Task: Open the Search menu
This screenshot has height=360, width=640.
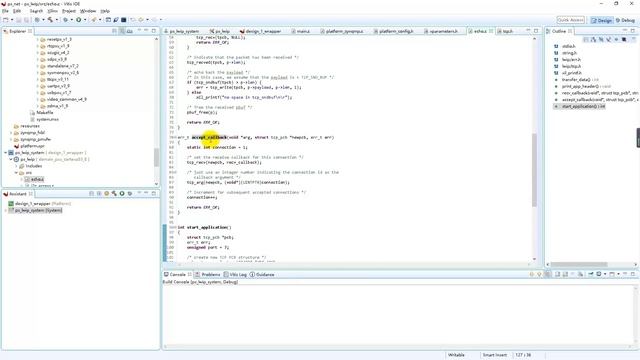Action: pyautogui.click(x=36, y=11)
